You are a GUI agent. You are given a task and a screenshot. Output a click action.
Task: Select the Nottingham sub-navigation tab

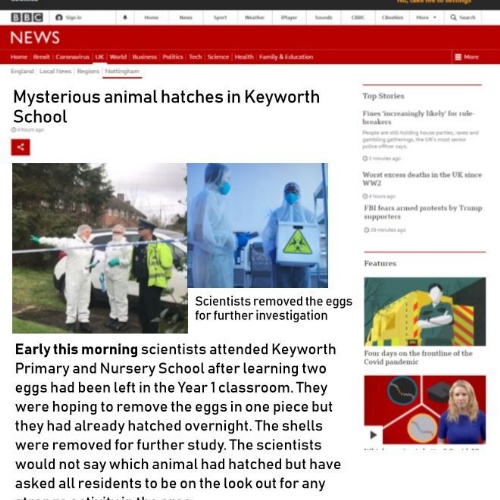click(x=122, y=71)
